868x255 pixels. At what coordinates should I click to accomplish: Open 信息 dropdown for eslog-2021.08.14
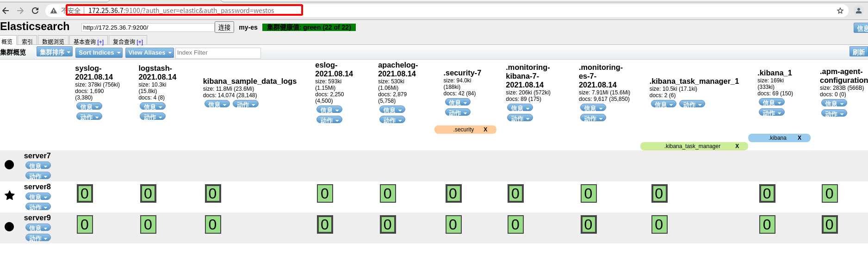tap(329, 110)
